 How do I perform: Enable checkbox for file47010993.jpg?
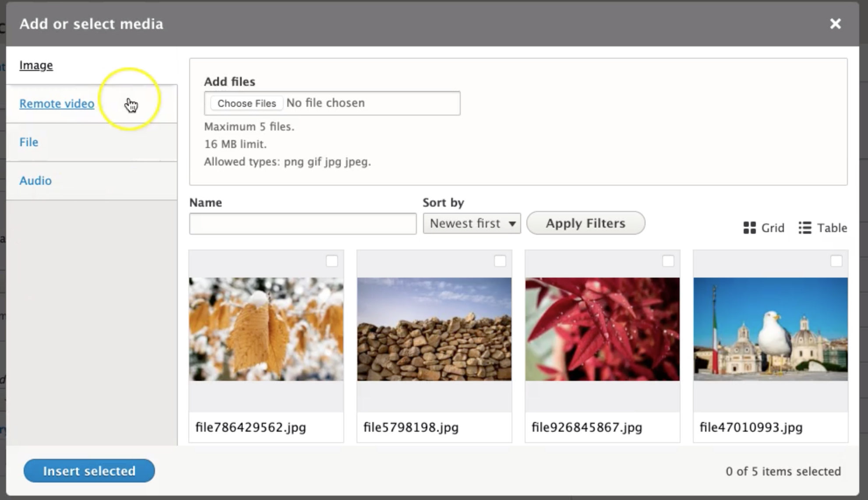[x=836, y=261]
